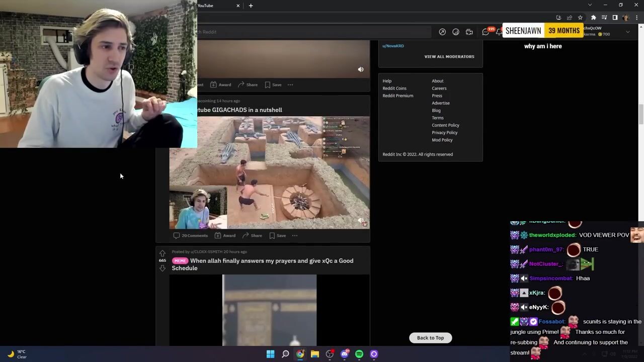Open the Press footer link
644x362 pixels.
coord(437,96)
